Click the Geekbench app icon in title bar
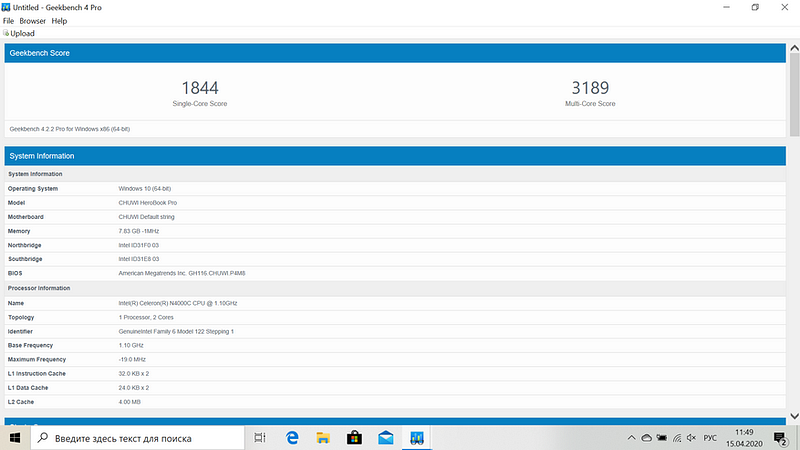The width and height of the screenshot is (800, 450). point(6,7)
